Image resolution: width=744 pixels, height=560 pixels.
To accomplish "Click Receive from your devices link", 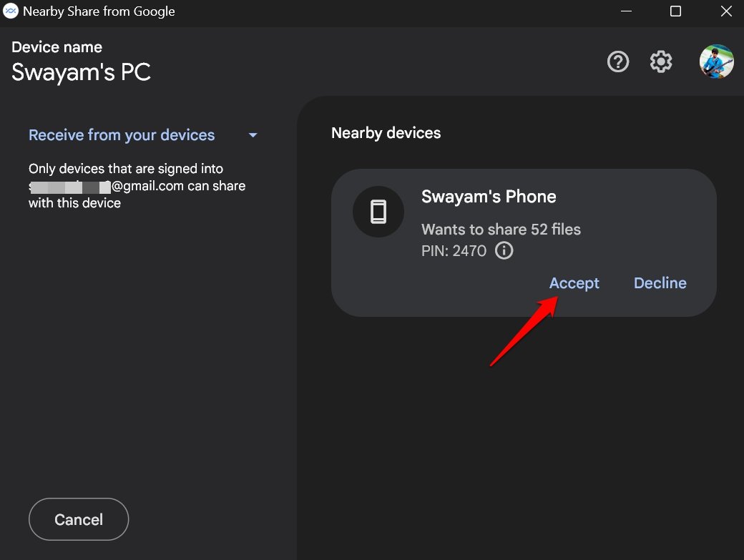I will [122, 134].
